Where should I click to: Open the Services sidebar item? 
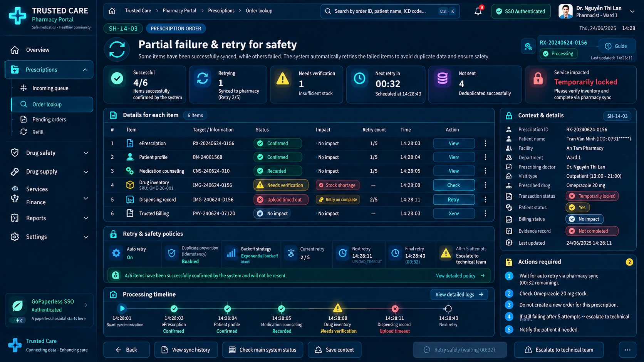(37, 189)
